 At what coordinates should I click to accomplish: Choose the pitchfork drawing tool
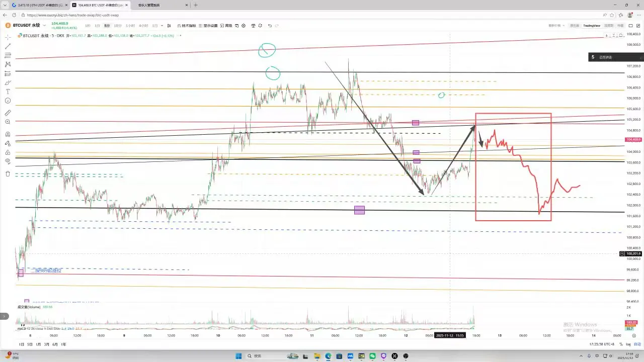coord(8,64)
